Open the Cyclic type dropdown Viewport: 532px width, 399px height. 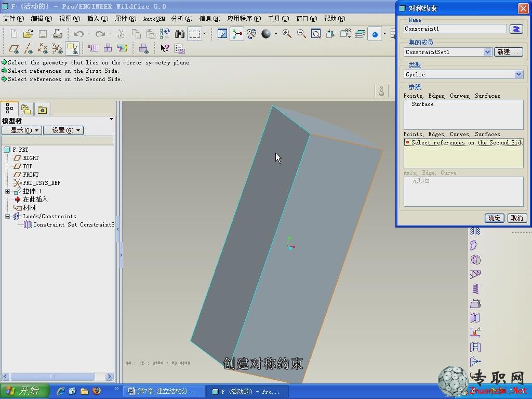click(519, 74)
